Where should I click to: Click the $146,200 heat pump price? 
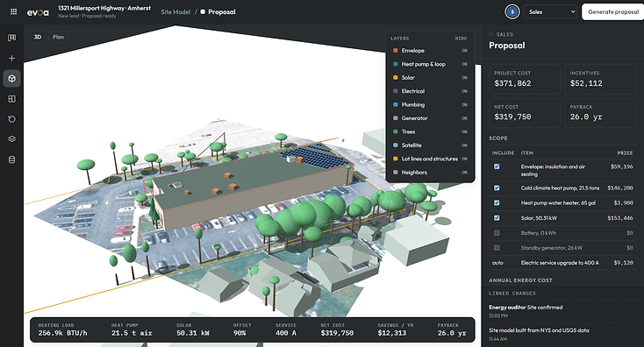pyautogui.click(x=620, y=188)
